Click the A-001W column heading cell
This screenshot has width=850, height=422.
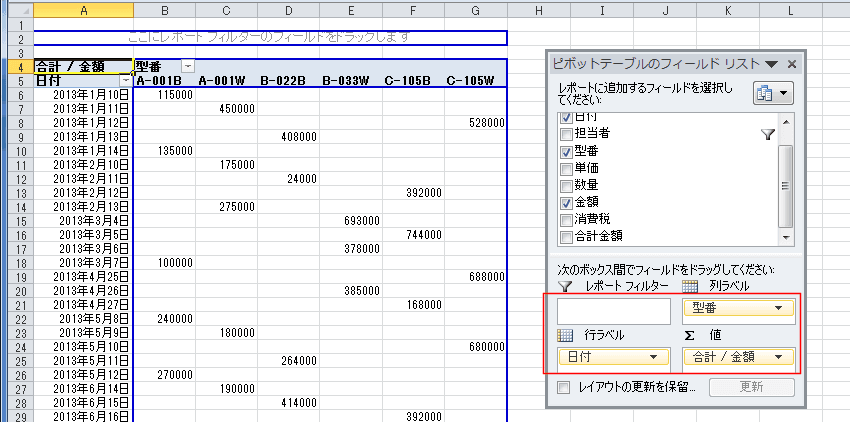point(227,80)
